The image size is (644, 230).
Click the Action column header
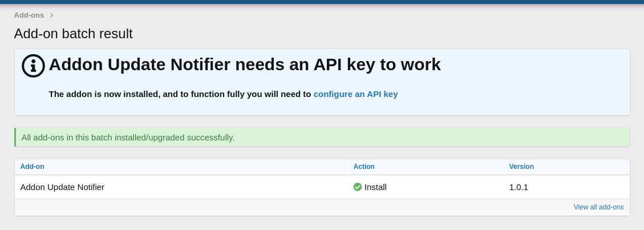pos(364,167)
